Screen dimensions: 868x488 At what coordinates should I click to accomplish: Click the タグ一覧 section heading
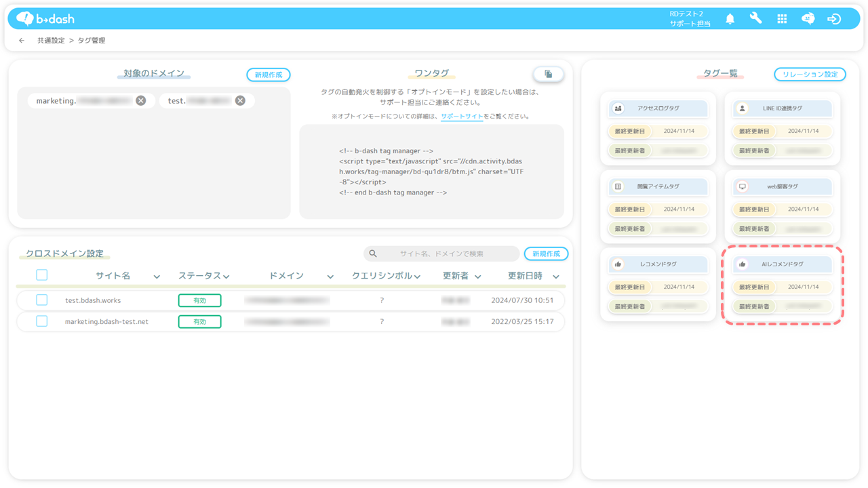[720, 73]
